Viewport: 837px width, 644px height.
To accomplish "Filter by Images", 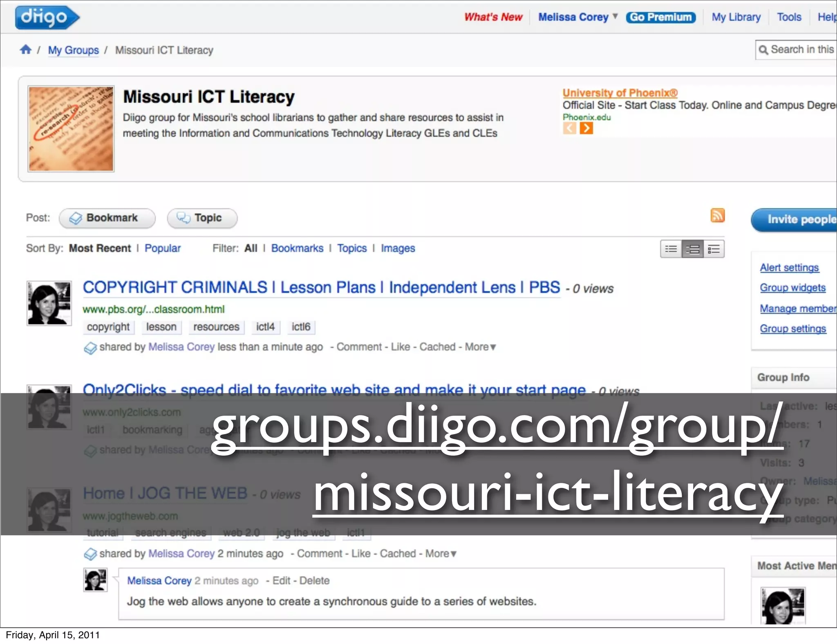I will coord(398,248).
